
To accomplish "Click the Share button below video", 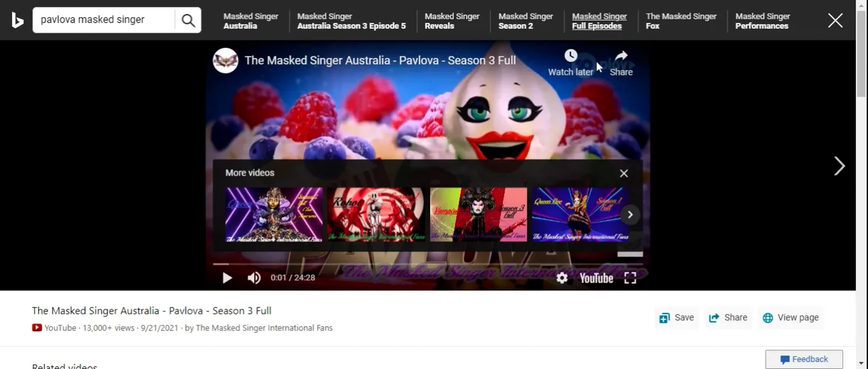I will [x=728, y=318].
